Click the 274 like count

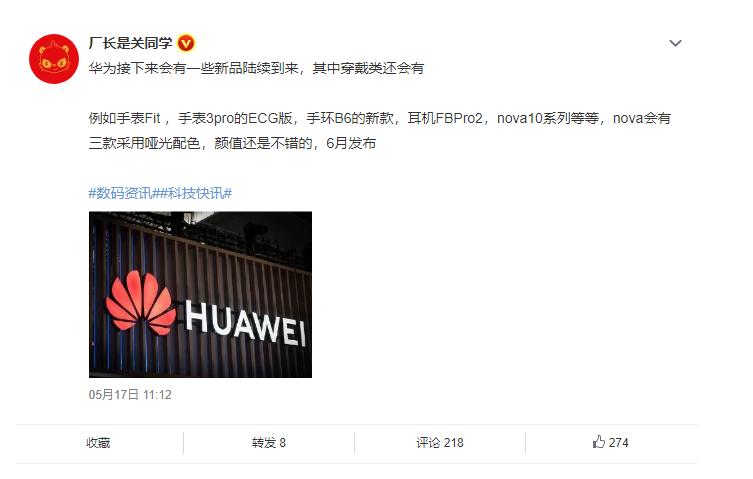(619, 442)
